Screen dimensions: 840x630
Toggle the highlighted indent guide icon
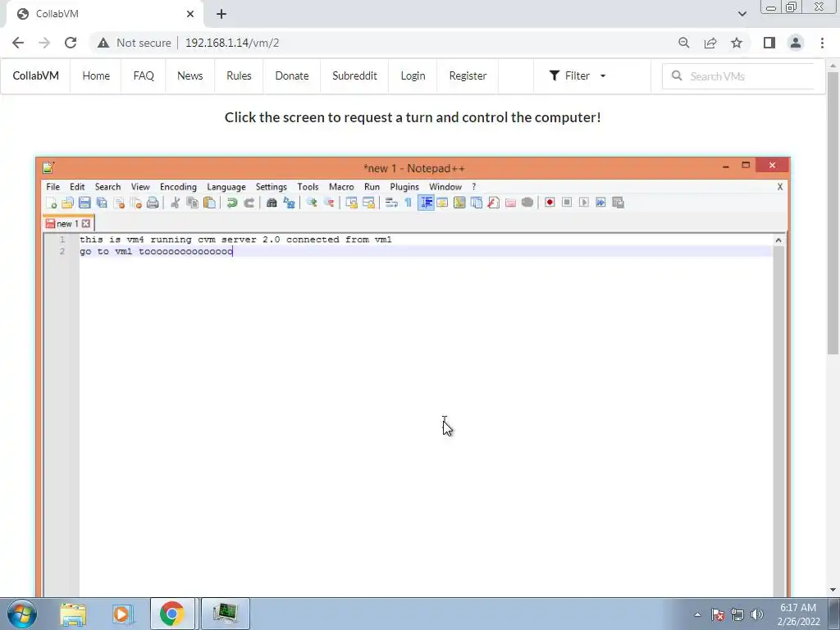(x=426, y=203)
